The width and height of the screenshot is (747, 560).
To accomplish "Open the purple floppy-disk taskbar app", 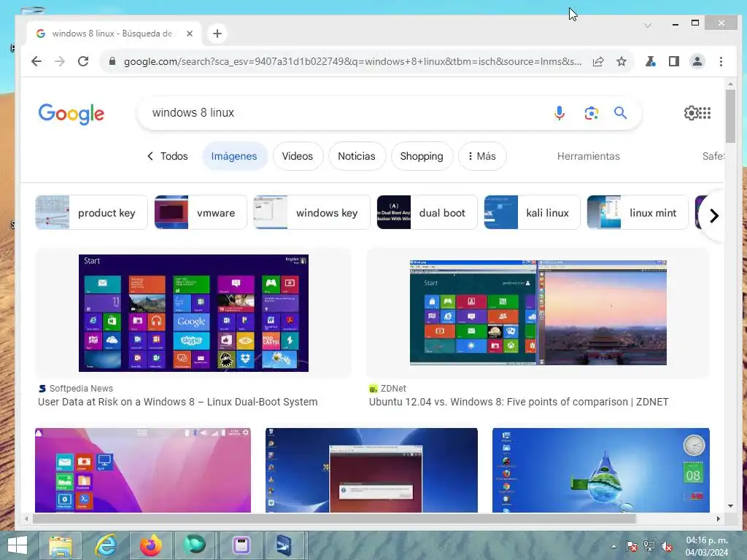I will pyautogui.click(x=241, y=545).
